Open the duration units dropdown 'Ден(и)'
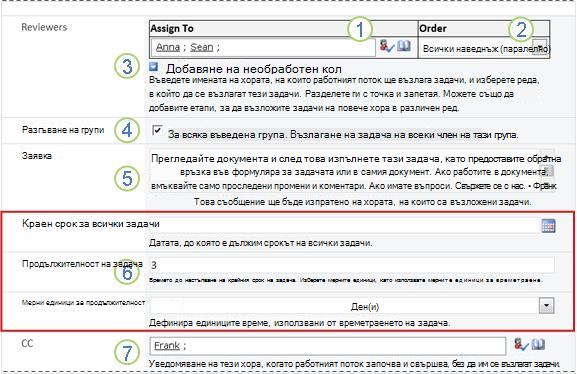577x374 pixels. tap(546, 306)
